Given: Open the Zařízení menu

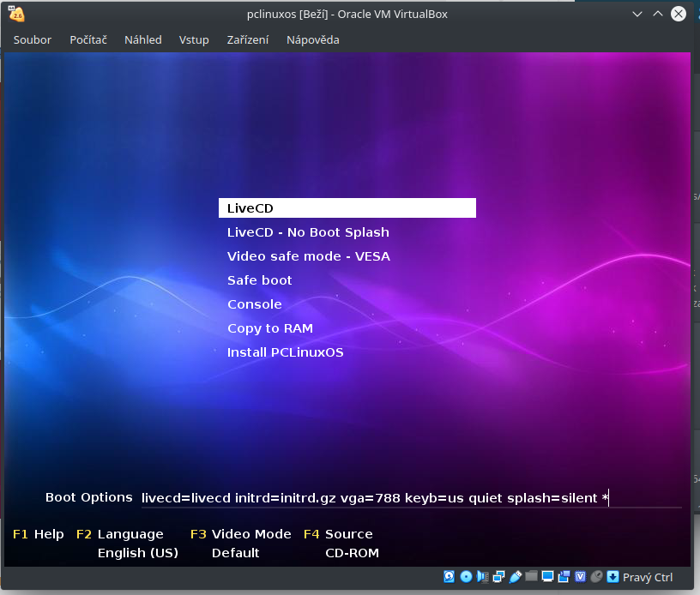Looking at the screenshot, I should (247, 39).
